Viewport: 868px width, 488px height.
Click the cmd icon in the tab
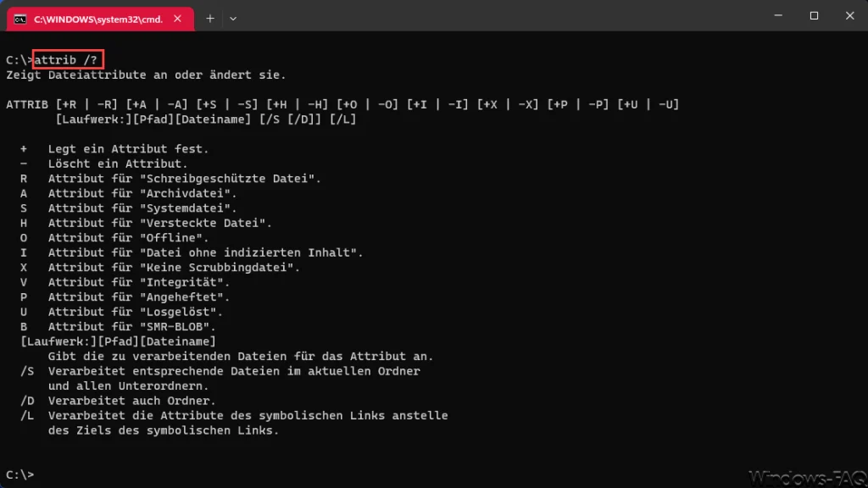[20, 19]
